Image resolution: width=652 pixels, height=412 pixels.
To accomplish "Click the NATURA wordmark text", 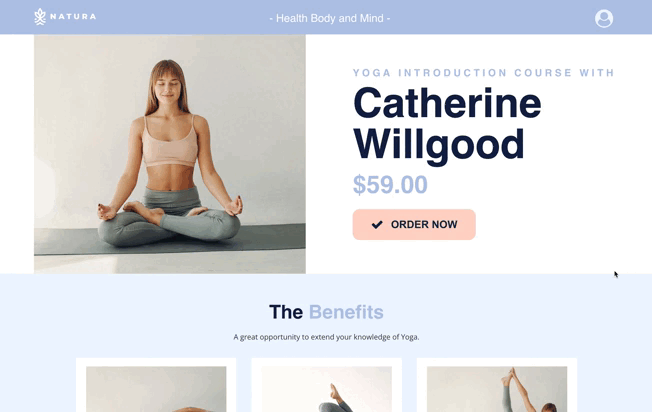I will pyautogui.click(x=73, y=17).
